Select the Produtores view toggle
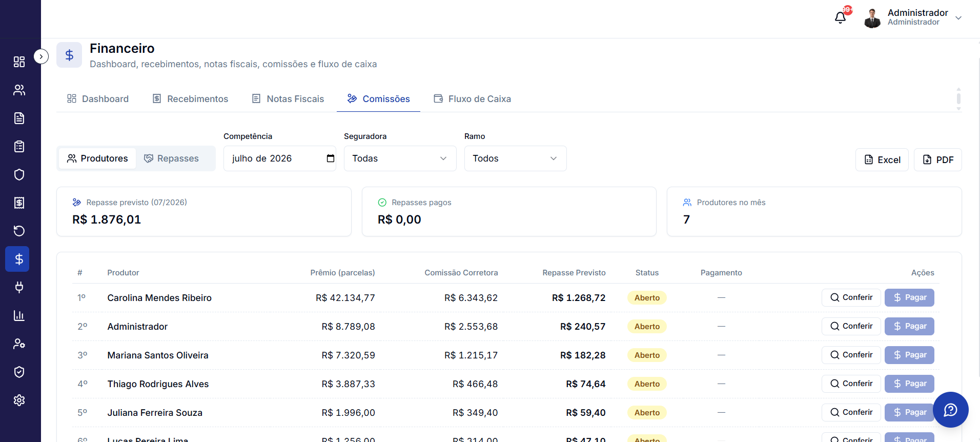Screen dimensions: 980x442 pos(97,158)
